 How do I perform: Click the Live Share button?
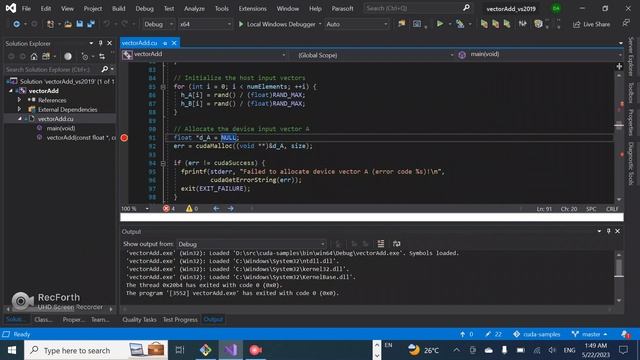tap(591, 24)
